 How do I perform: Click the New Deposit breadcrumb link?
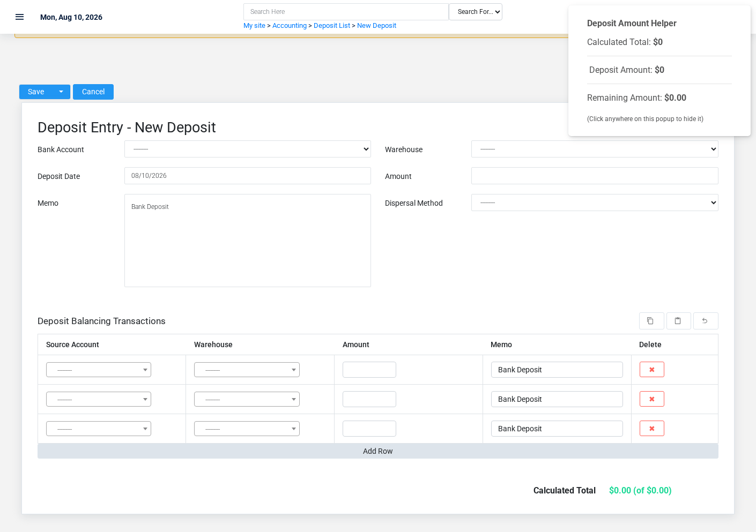point(376,26)
